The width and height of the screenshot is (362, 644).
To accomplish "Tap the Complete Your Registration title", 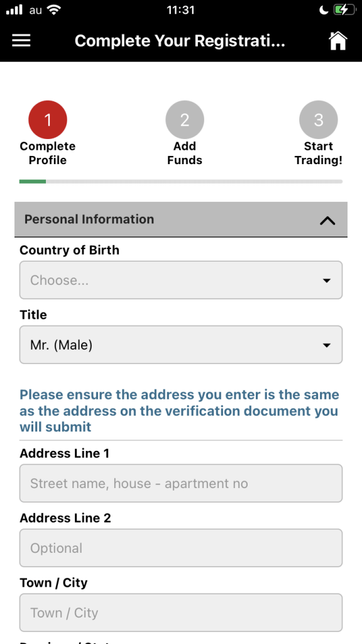I will click(180, 41).
